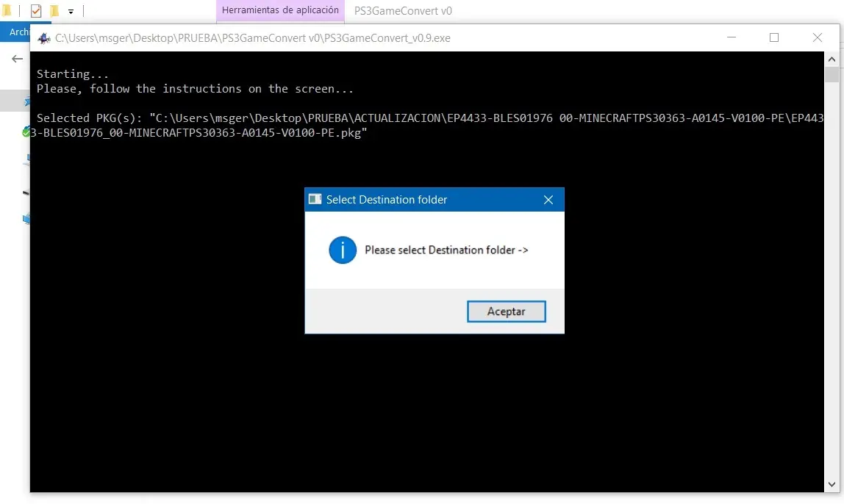Click the Aceptar button in the dialog
Screen dimensions: 844x504
click(506, 312)
